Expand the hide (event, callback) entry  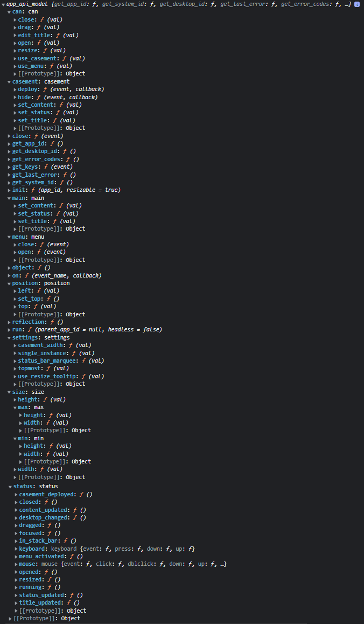(15, 97)
